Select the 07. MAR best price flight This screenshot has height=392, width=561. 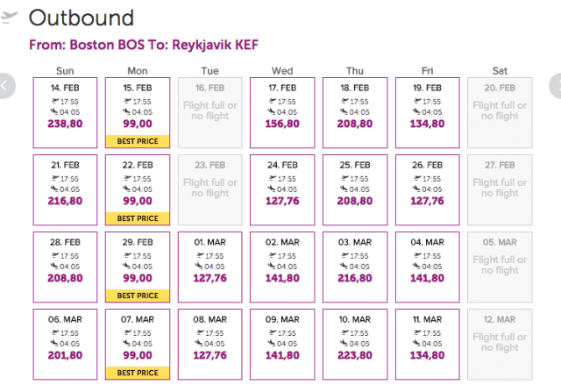[x=138, y=344]
